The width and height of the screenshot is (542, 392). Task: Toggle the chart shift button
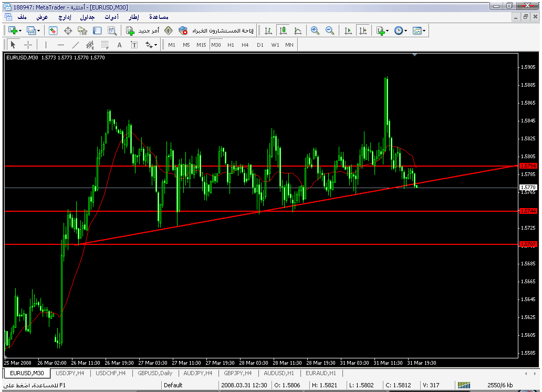[x=362, y=31]
